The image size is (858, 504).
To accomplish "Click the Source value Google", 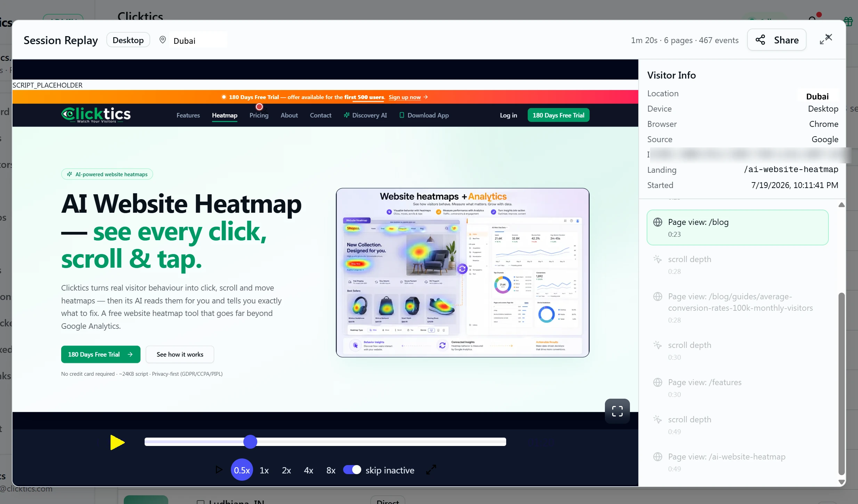I will 825,139.
